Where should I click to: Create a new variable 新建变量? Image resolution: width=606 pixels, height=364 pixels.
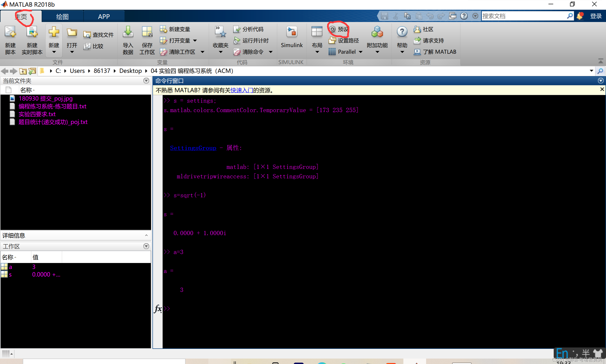pyautogui.click(x=175, y=29)
